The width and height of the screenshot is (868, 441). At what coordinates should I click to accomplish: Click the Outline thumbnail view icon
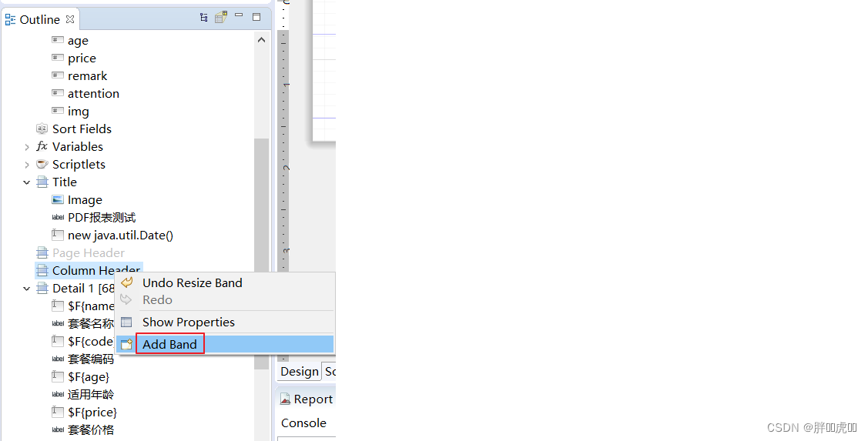point(222,17)
